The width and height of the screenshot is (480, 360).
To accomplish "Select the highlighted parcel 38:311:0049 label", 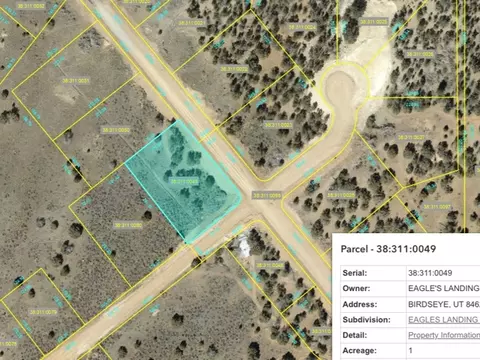I will 184,182.
